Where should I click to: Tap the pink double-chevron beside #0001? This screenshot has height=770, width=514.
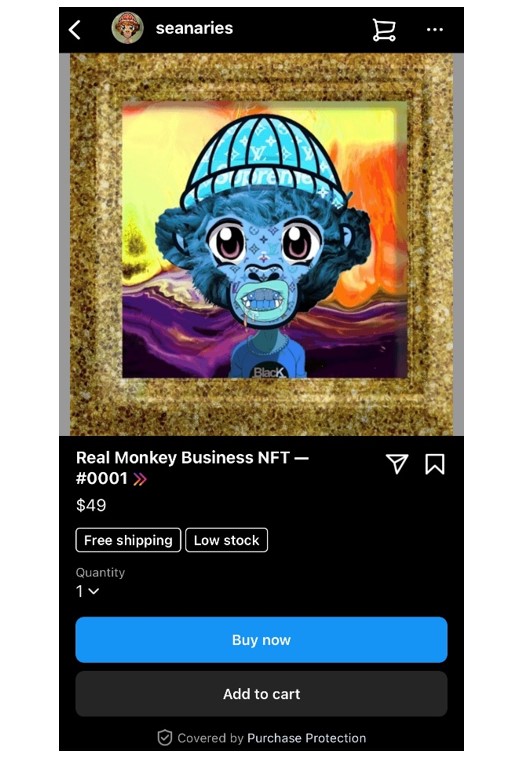coord(140,479)
